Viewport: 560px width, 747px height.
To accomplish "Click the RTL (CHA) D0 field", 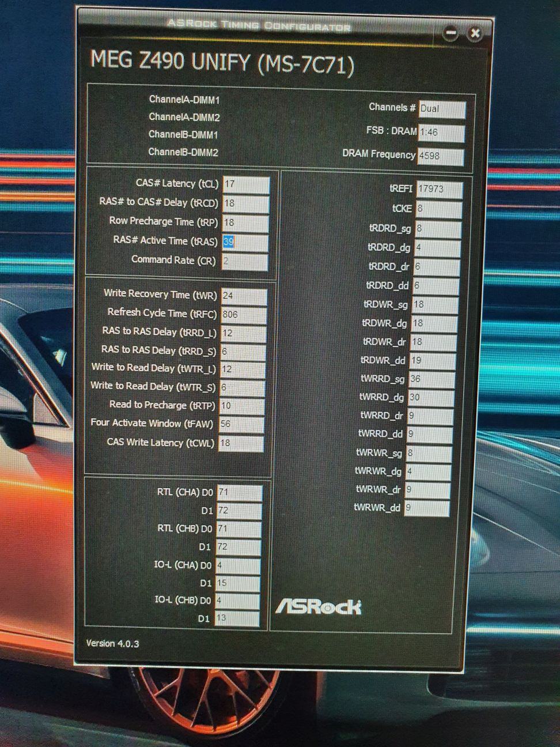I will click(x=240, y=493).
